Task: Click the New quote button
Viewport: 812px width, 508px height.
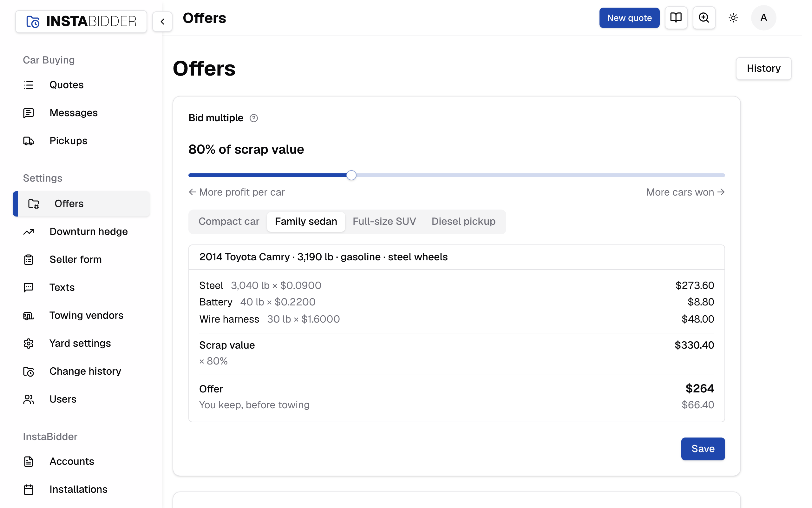Action: 629,17
